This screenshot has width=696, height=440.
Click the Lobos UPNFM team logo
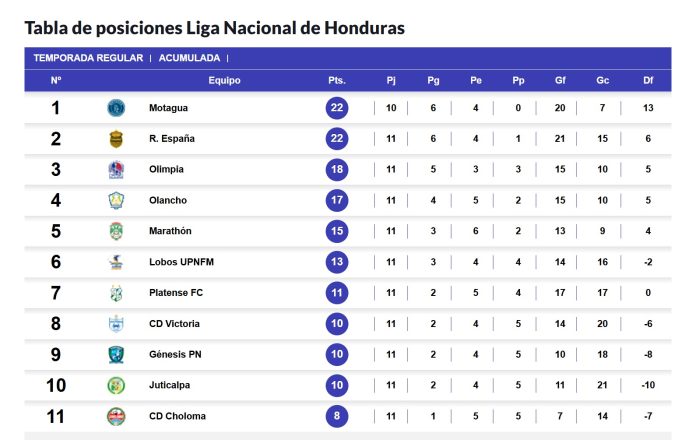[116, 262]
